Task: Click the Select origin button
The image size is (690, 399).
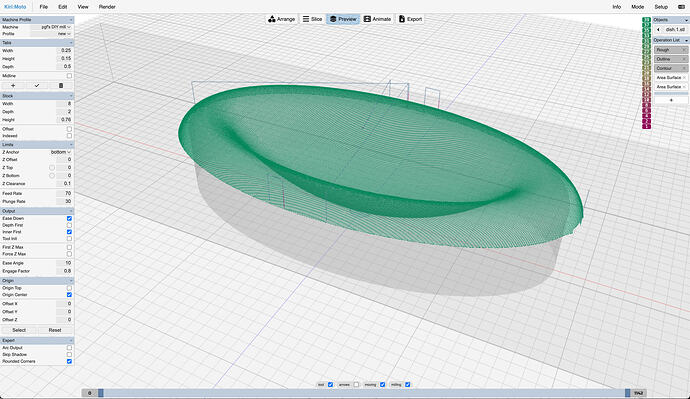Action: point(19,330)
